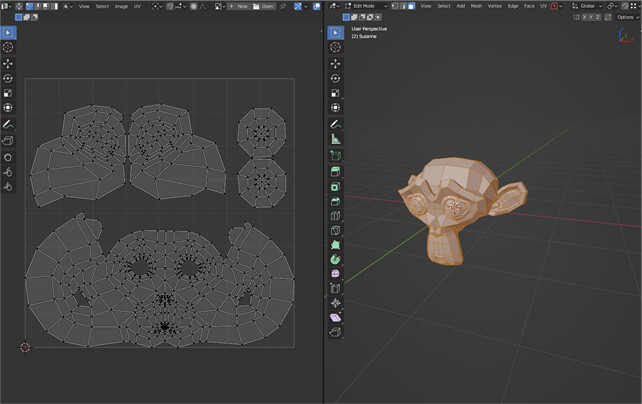Open snapping options dropdown in UV editor
The width and height of the screenshot is (642, 404).
click(181, 7)
